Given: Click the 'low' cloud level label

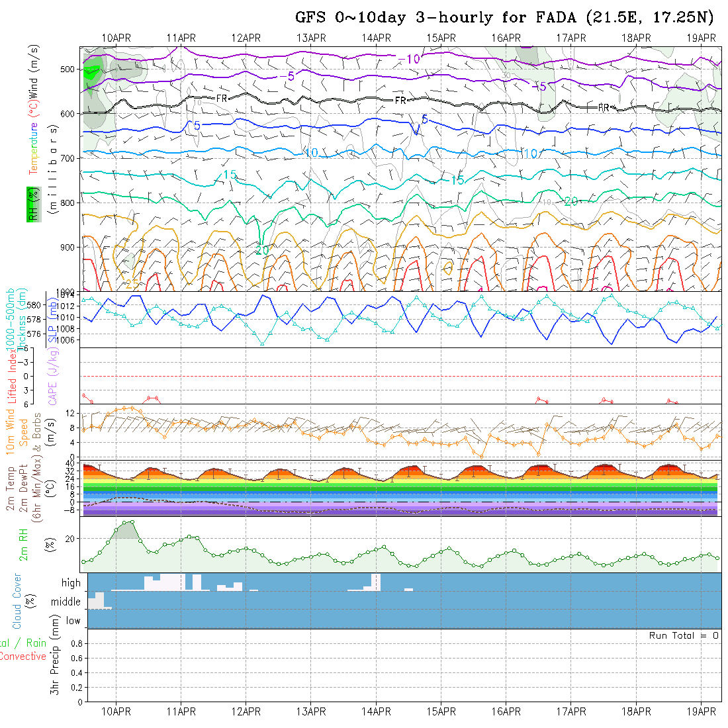Looking at the screenshot, I should [73, 621].
